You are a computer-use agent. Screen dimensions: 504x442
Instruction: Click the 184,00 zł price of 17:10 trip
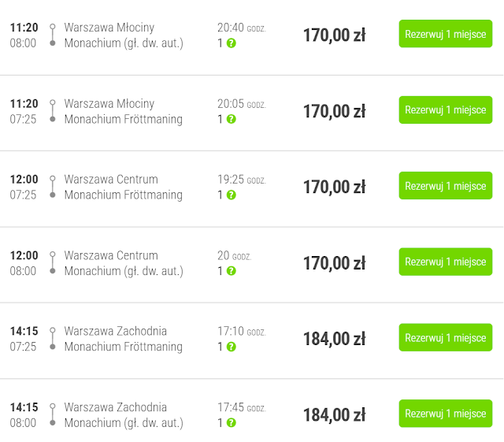(334, 339)
